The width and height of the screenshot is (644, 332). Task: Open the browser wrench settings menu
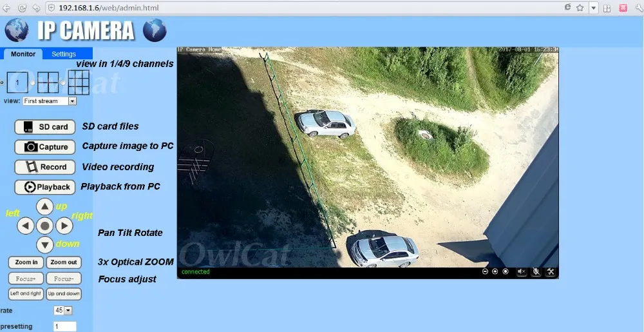[639, 8]
